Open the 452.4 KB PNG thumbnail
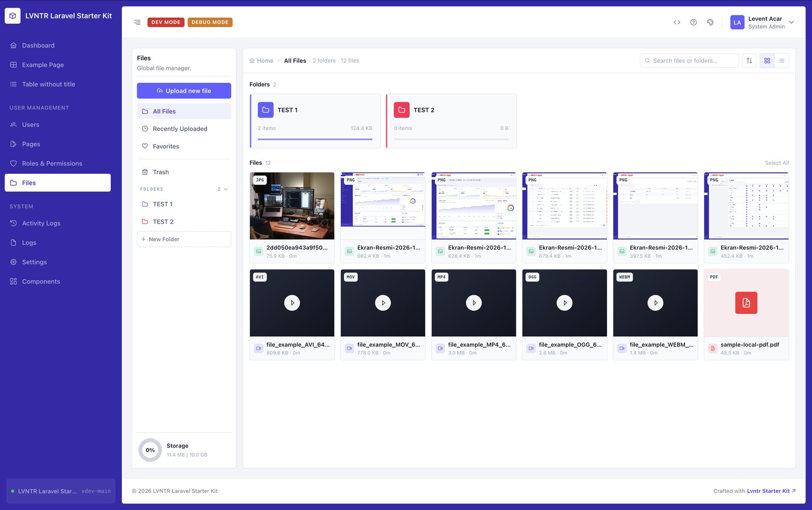 click(746, 206)
